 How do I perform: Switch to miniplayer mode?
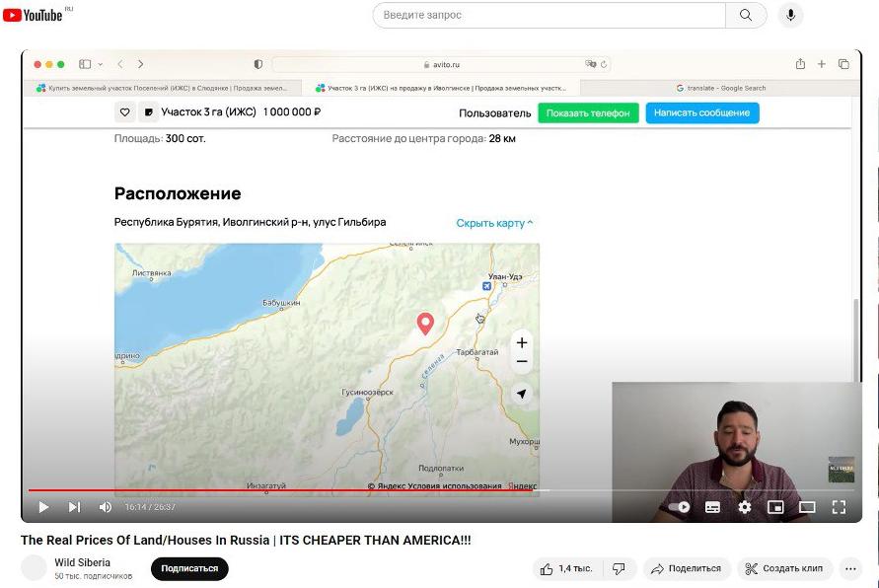775,507
